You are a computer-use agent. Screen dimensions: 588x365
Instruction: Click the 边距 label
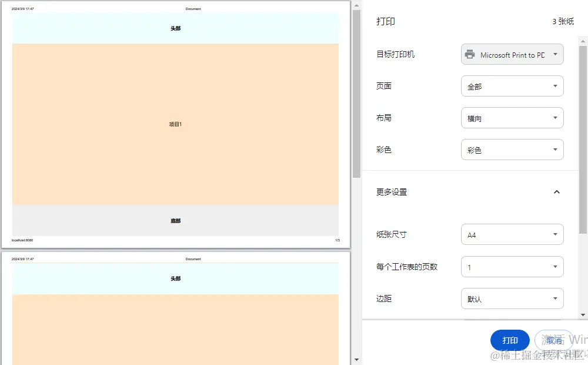pyautogui.click(x=384, y=298)
